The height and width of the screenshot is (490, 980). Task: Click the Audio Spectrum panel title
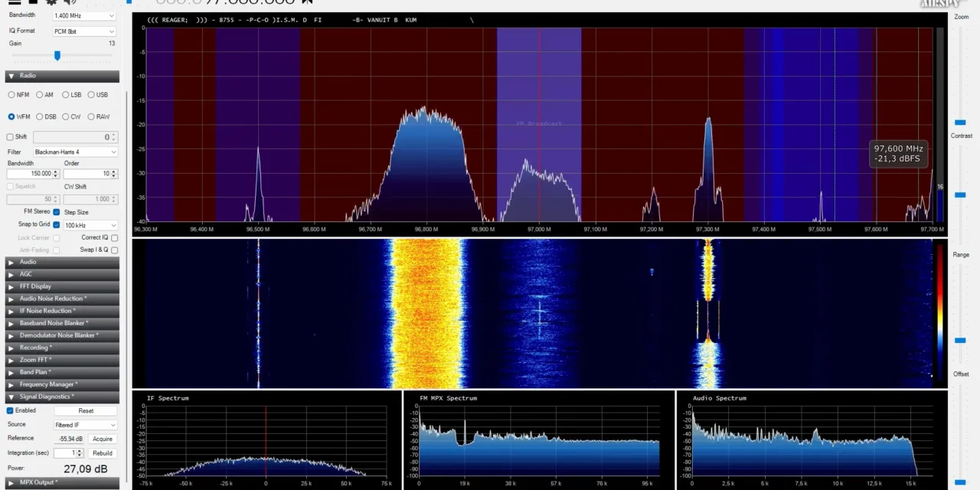[719, 398]
